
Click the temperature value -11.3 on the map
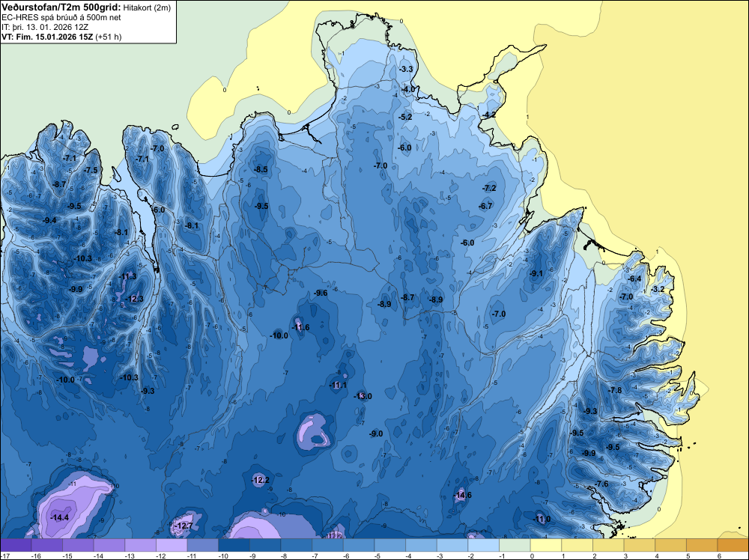pyautogui.click(x=127, y=276)
